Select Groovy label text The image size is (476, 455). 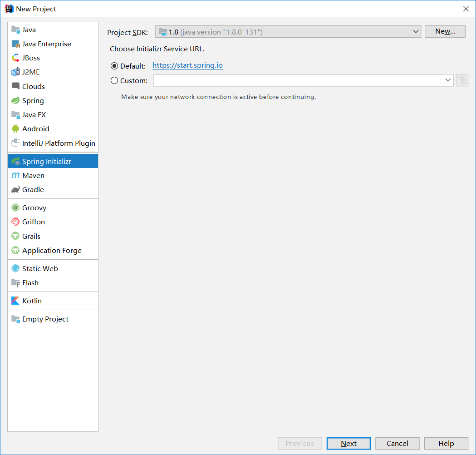tap(34, 208)
